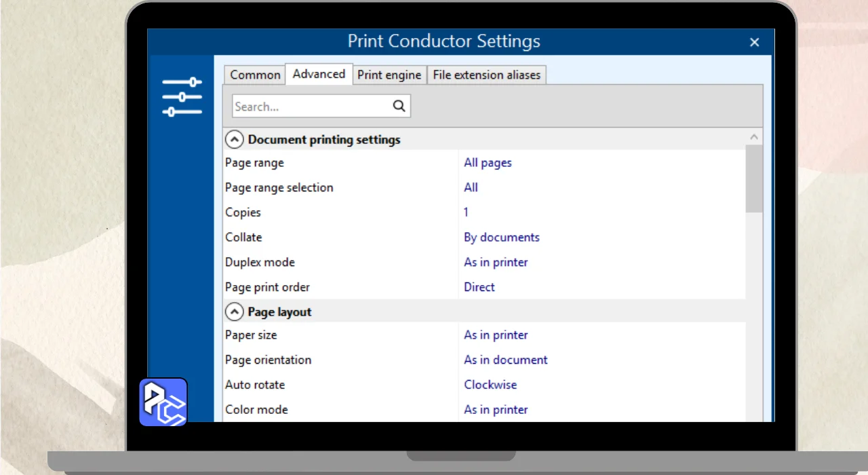The image size is (868, 475).
Task: Click inside the Search settings field
Action: (311, 107)
